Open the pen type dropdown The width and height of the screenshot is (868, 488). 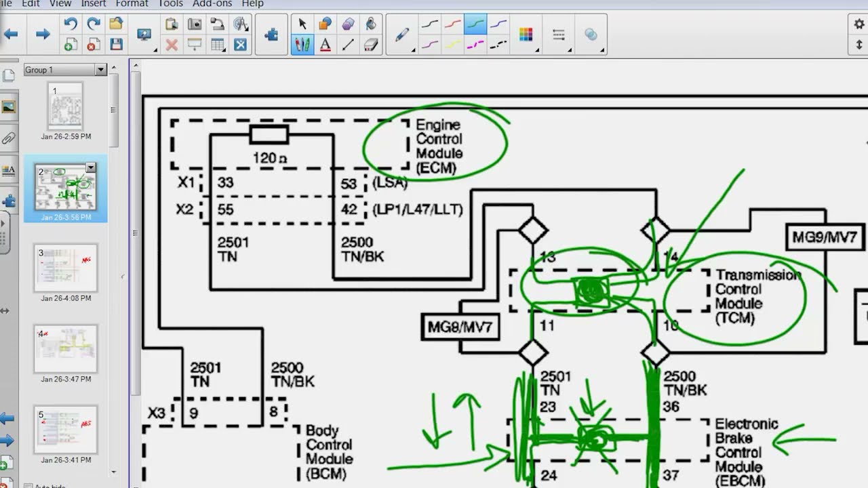coord(403,35)
